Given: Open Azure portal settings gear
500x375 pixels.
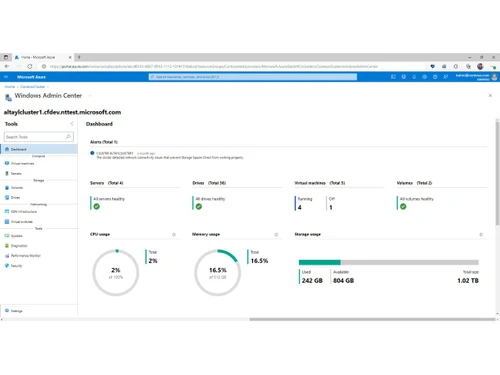Looking at the screenshot, I should (x=425, y=77).
